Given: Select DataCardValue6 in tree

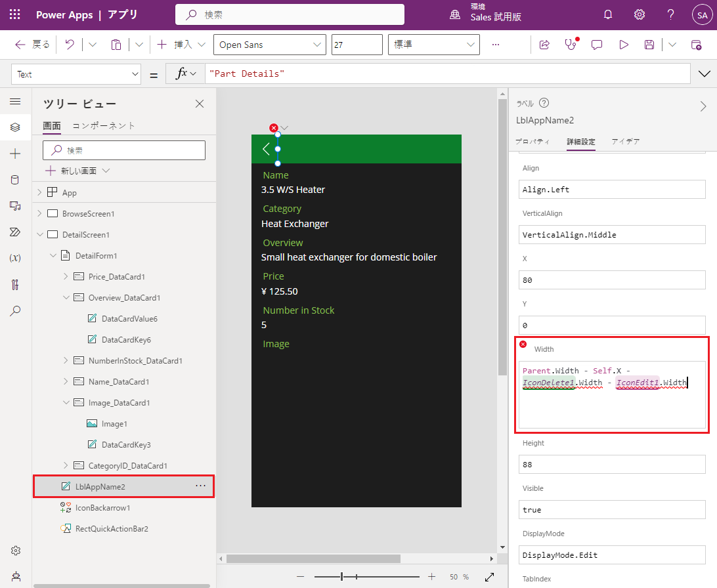Looking at the screenshot, I should (x=129, y=318).
